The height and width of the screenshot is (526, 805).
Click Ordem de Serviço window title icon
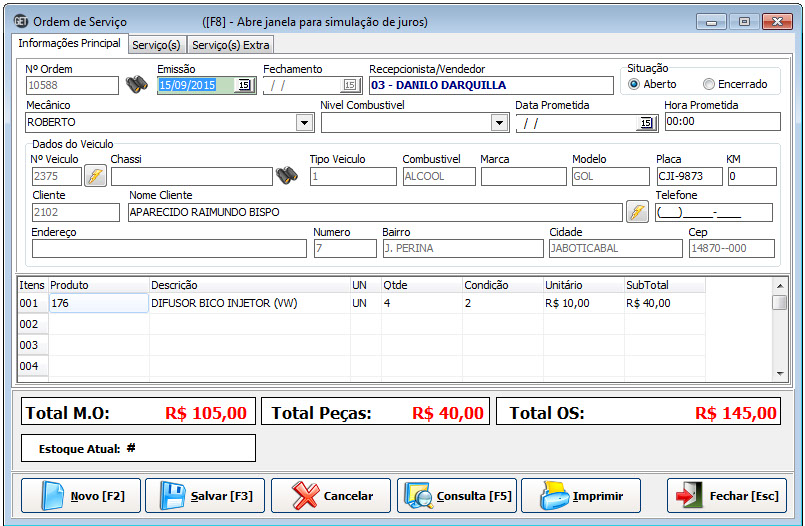pos(20,21)
